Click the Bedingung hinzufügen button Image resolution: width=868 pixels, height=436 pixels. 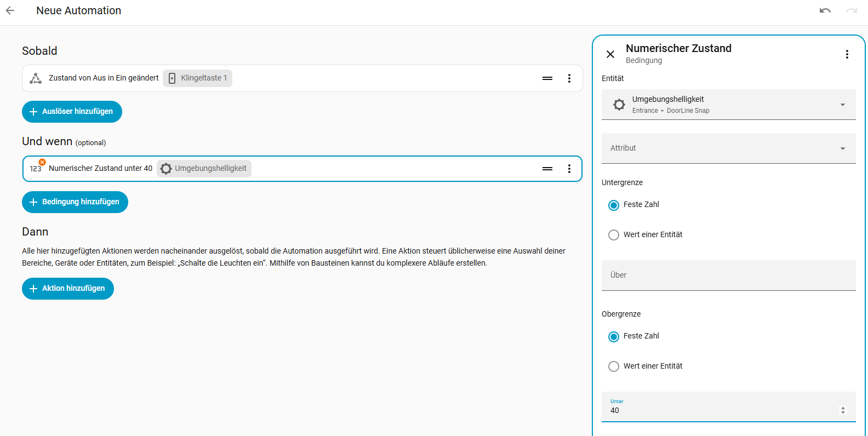tap(75, 202)
